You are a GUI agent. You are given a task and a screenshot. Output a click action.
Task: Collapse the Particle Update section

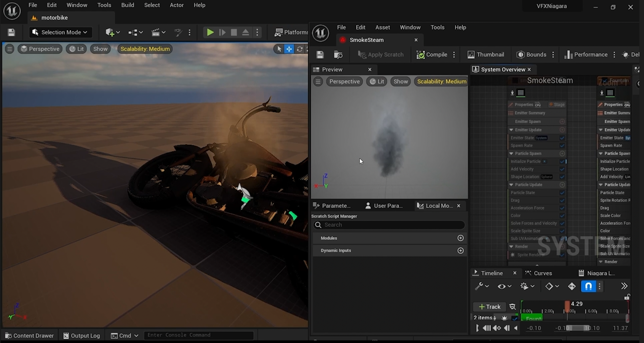[511, 185]
